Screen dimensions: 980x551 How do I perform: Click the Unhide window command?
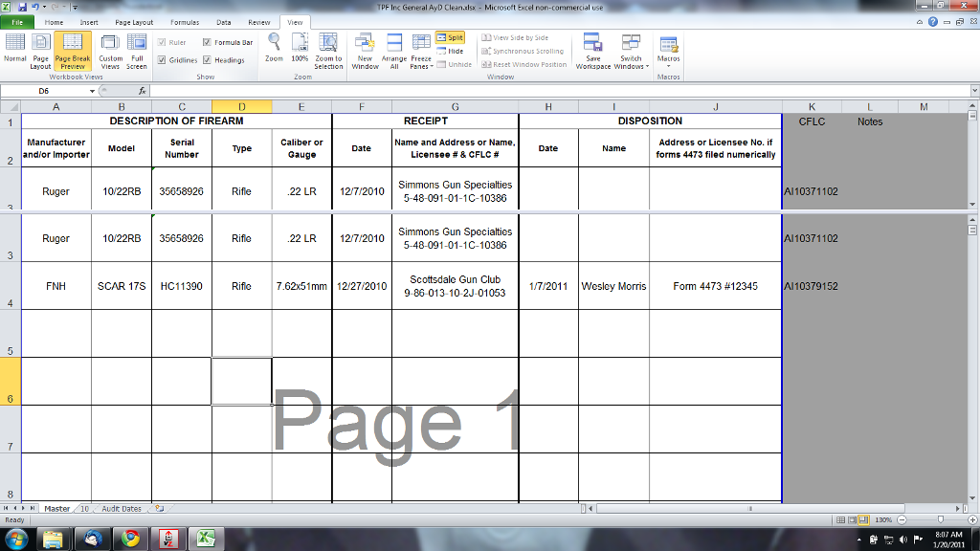point(455,64)
